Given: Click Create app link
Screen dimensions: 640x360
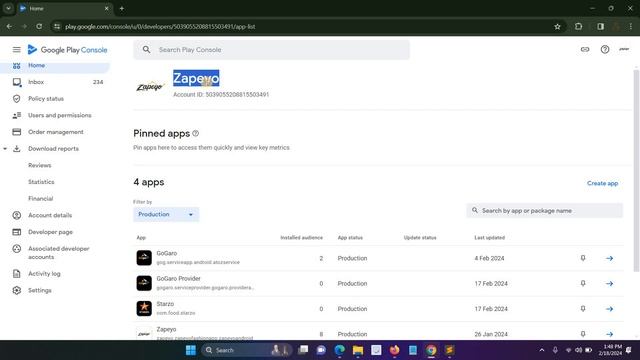Looking at the screenshot, I should pos(602,183).
